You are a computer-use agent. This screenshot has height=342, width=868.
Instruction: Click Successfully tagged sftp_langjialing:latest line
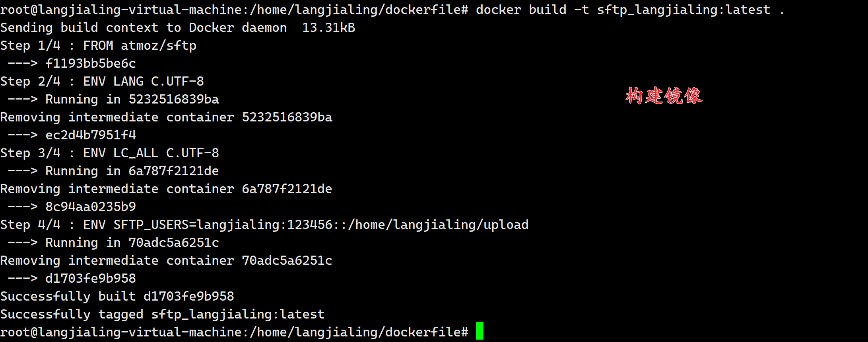point(162,314)
